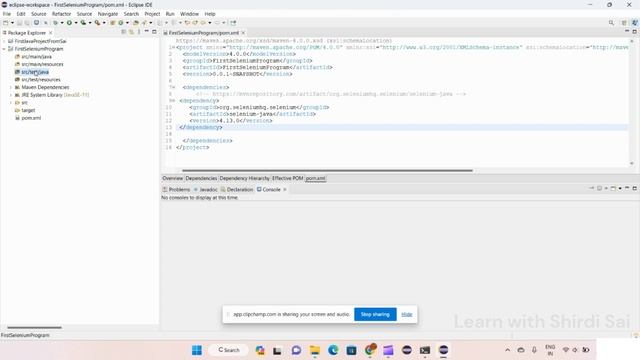Minimize the Package Explorer panel
The image size is (640, 360).
[x=147, y=31]
